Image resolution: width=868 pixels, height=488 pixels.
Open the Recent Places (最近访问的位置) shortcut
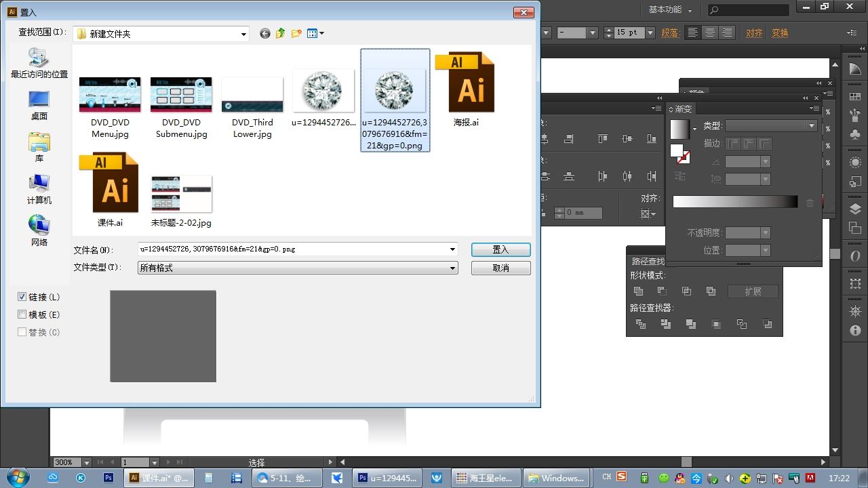[39, 63]
